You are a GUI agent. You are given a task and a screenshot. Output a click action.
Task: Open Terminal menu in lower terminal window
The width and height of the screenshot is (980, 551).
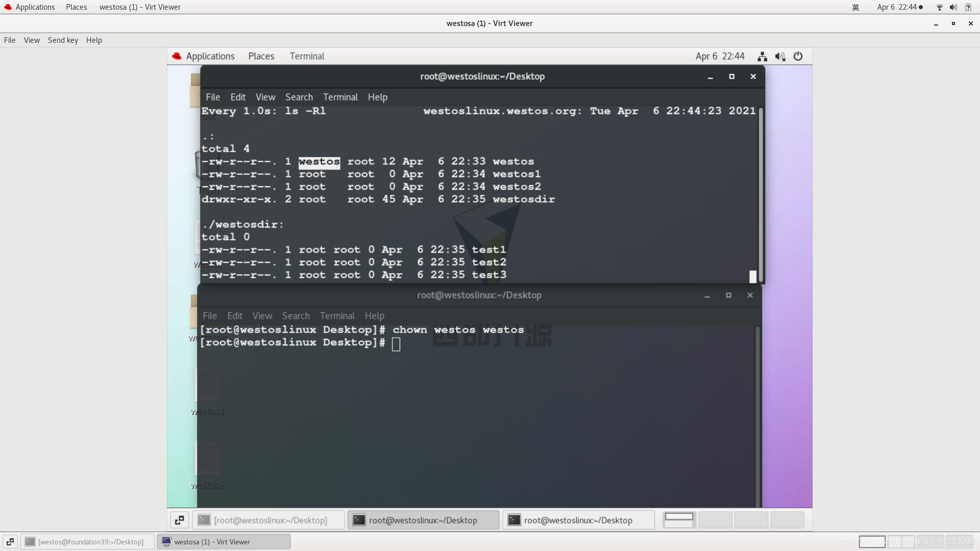337,316
